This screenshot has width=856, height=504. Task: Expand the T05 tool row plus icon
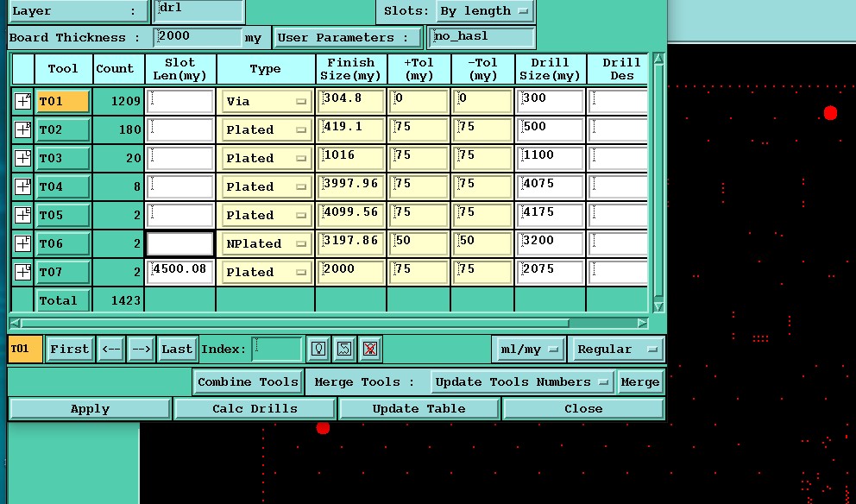(23, 215)
